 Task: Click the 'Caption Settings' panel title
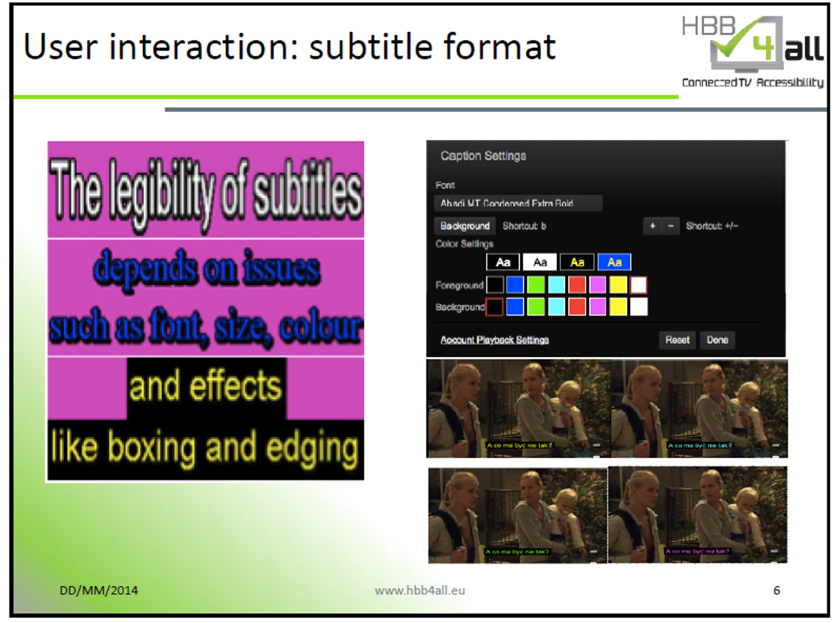483,156
